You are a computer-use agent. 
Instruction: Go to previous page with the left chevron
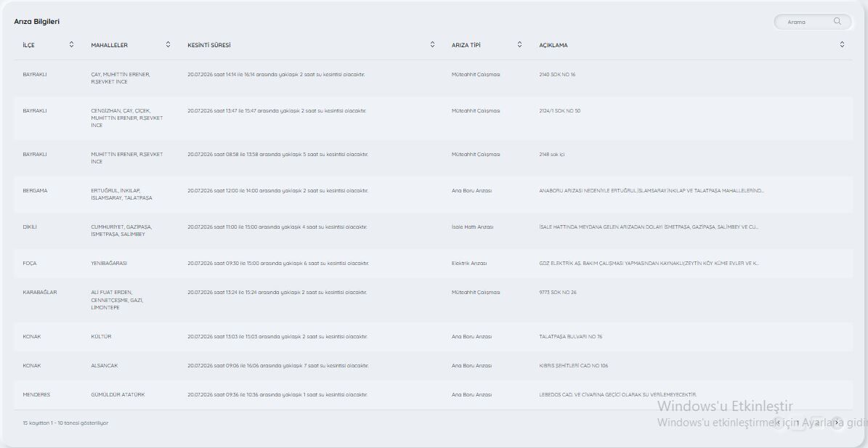click(779, 423)
